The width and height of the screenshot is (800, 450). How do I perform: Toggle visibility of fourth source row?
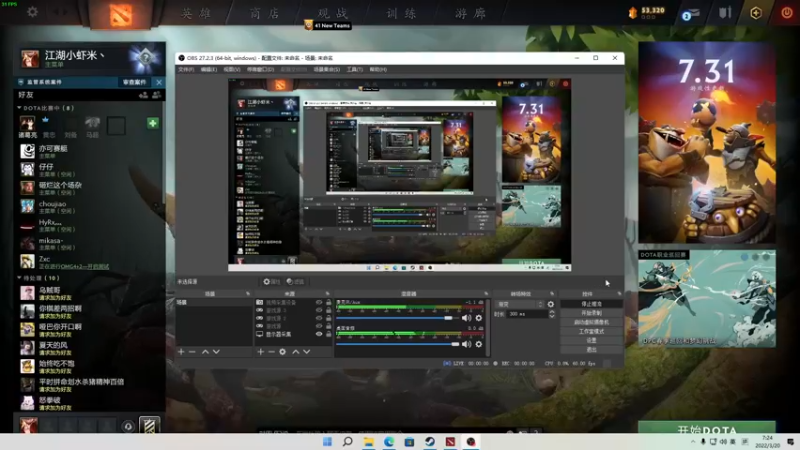coord(319,326)
